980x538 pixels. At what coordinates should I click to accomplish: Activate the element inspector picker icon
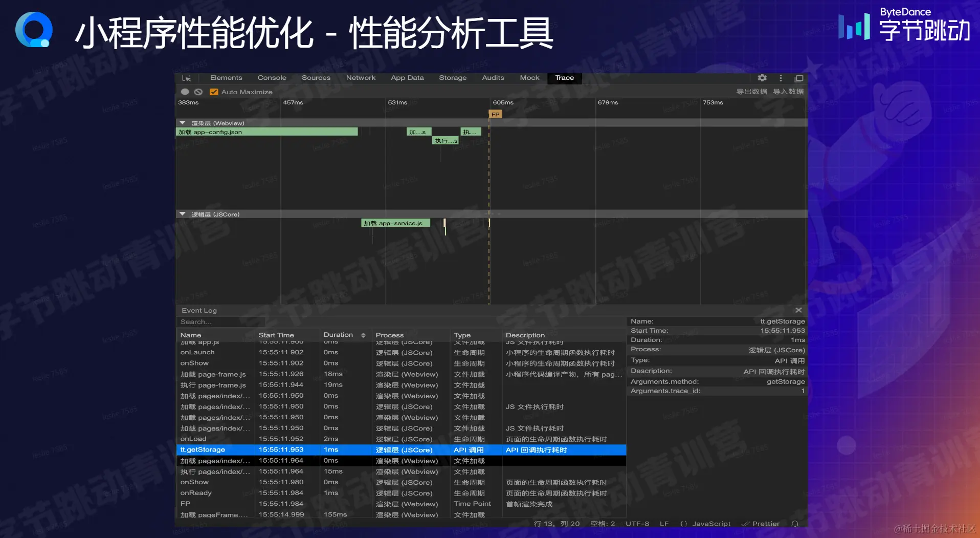click(187, 78)
